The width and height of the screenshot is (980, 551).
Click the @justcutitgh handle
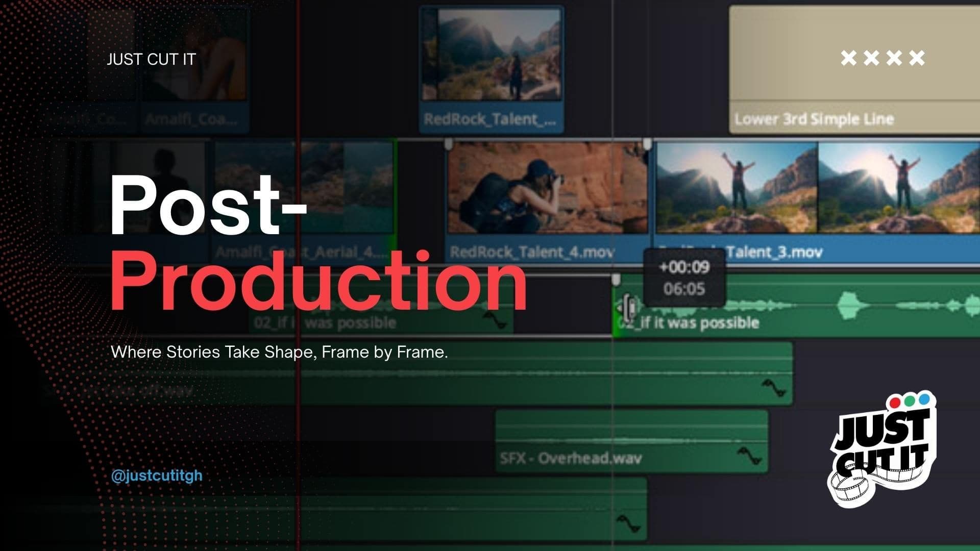[x=157, y=475]
